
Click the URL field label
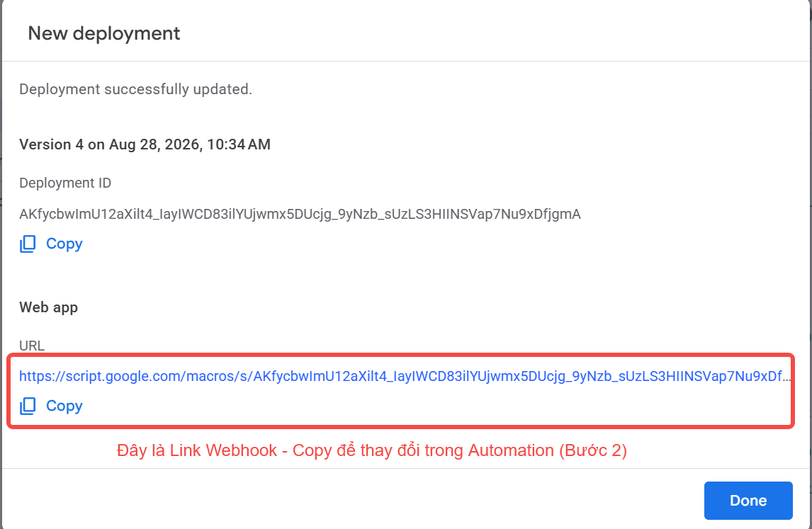(x=32, y=346)
